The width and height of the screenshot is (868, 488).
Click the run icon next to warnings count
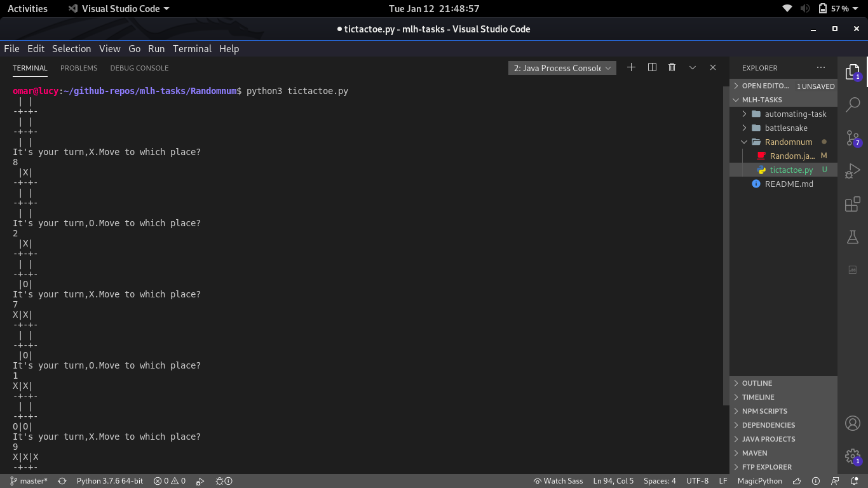(x=200, y=481)
